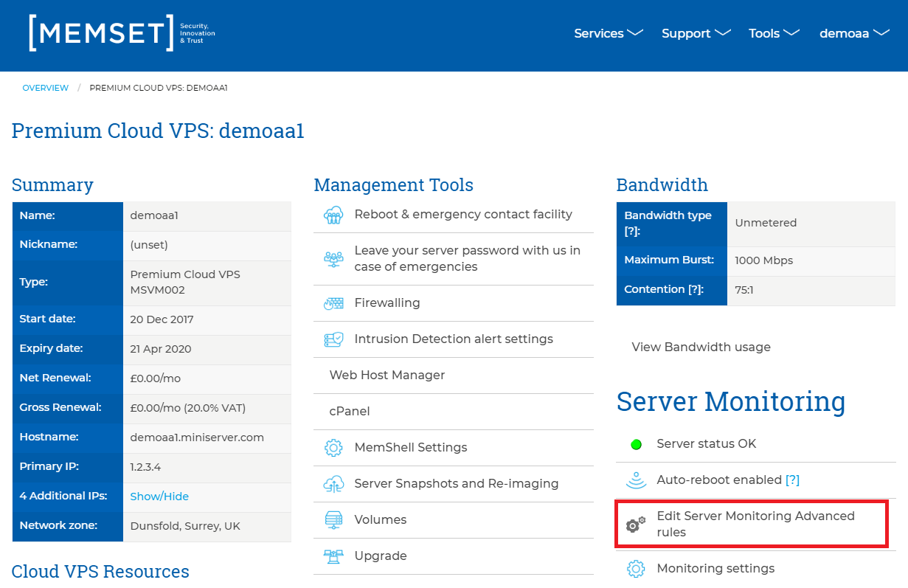Open Monitoring settings link
The width and height of the screenshot is (908, 588).
coord(715,569)
